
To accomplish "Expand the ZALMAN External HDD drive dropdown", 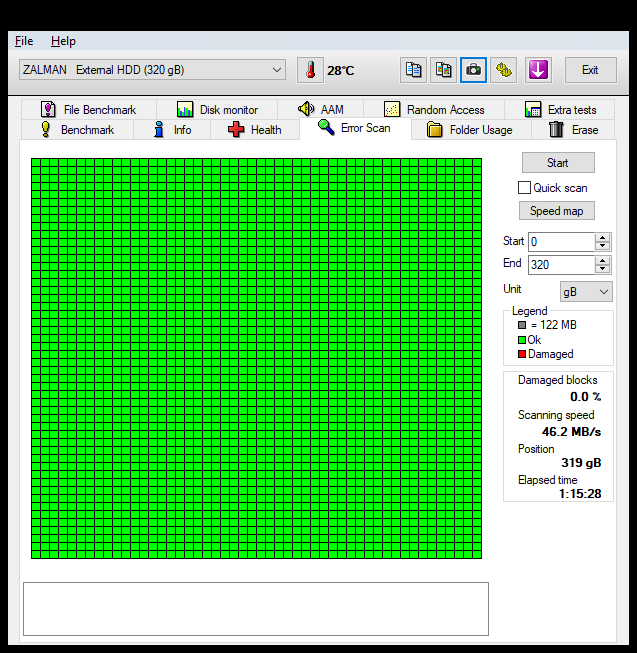I will tap(152, 70).
